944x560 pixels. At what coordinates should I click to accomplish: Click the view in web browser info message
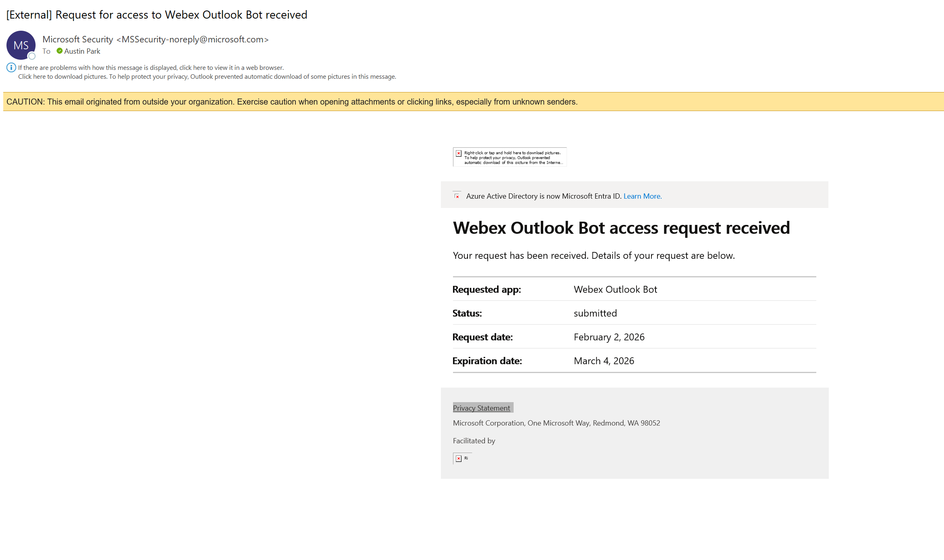151,67
